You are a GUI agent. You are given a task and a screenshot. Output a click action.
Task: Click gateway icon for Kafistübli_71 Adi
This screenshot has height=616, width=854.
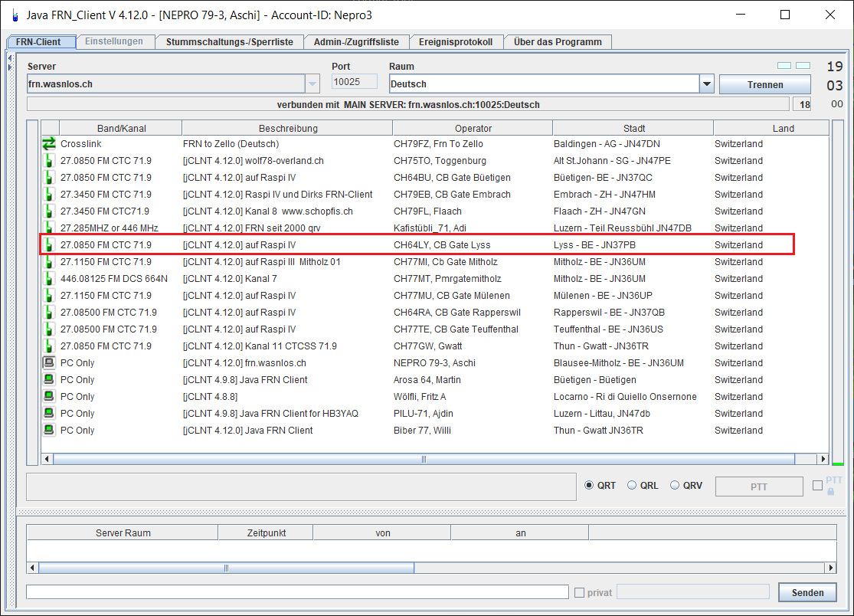click(x=49, y=228)
